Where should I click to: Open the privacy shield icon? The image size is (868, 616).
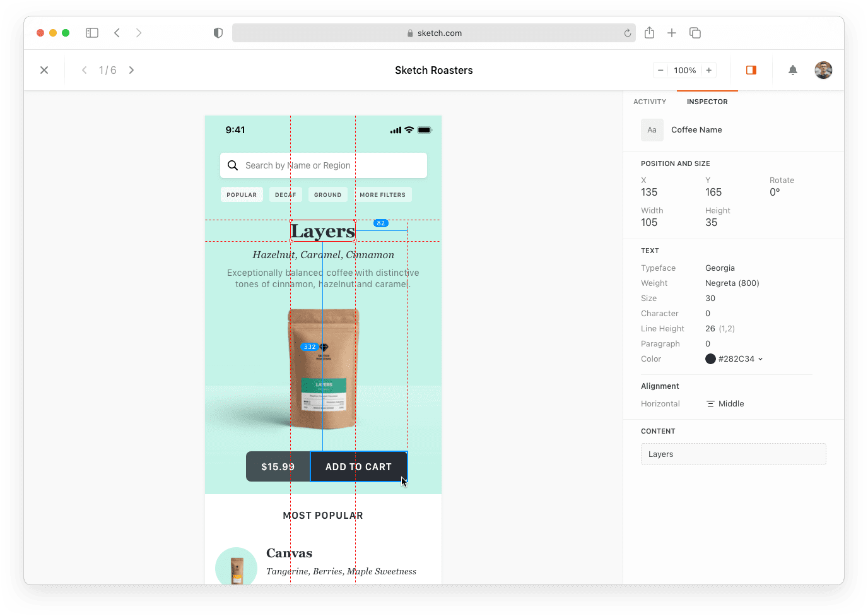coord(218,33)
